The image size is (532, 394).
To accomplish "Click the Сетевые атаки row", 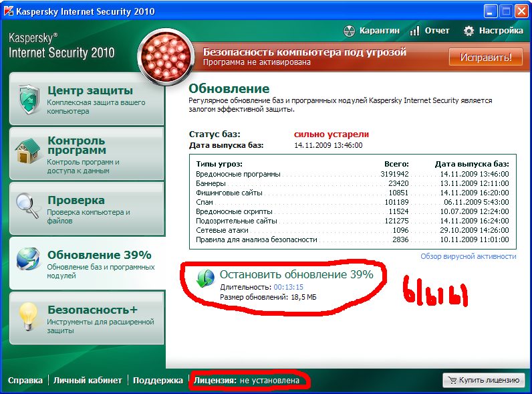I will pyautogui.click(x=352, y=230).
